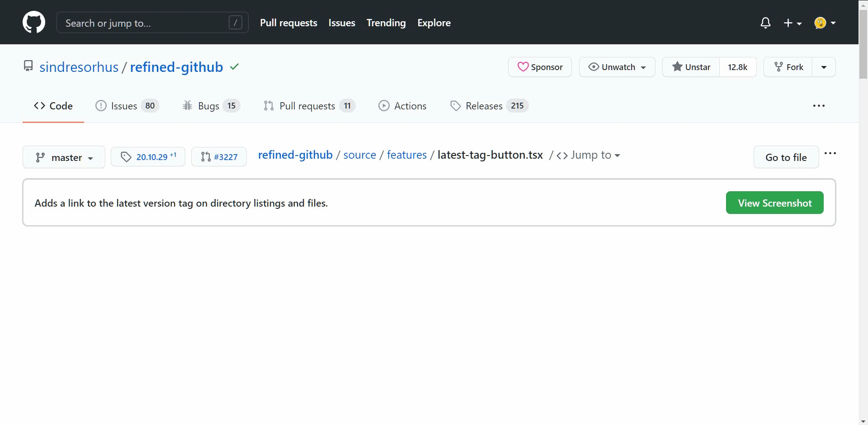
Task: Show green checkmark build status
Action: pyautogui.click(x=234, y=67)
